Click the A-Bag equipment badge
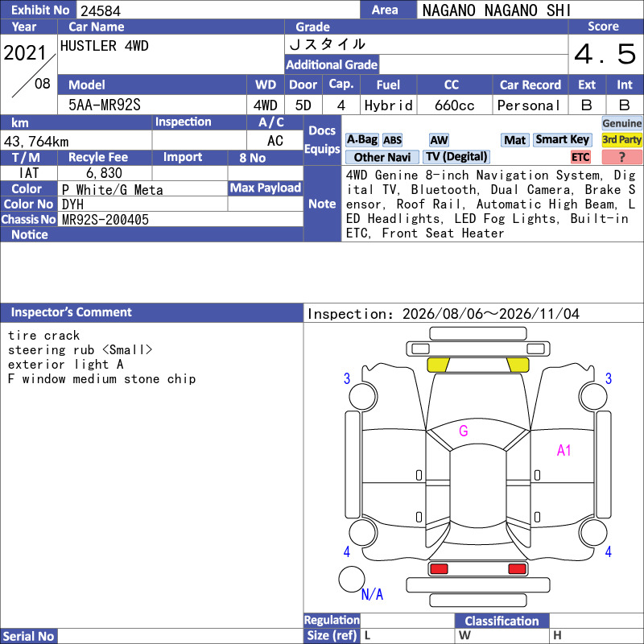Screen dimensions: 644x644 pyautogui.click(x=361, y=139)
